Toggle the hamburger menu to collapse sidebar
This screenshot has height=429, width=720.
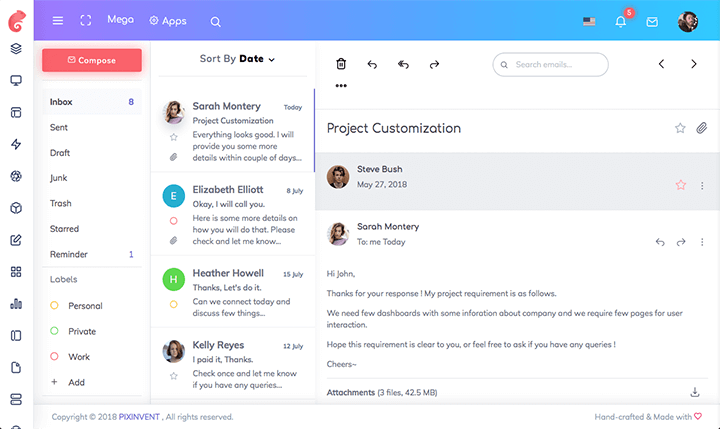(58, 21)
